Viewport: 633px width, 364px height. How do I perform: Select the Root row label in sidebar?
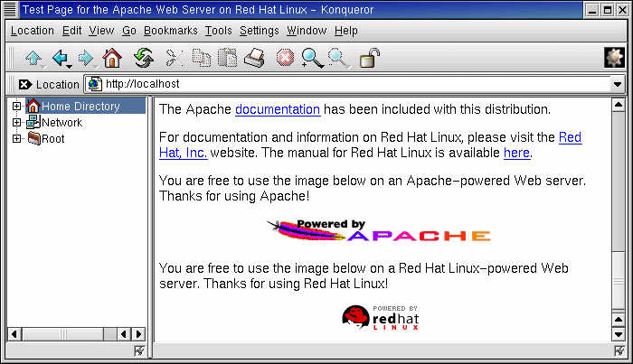pyautogui.click(x=52, y=139)
